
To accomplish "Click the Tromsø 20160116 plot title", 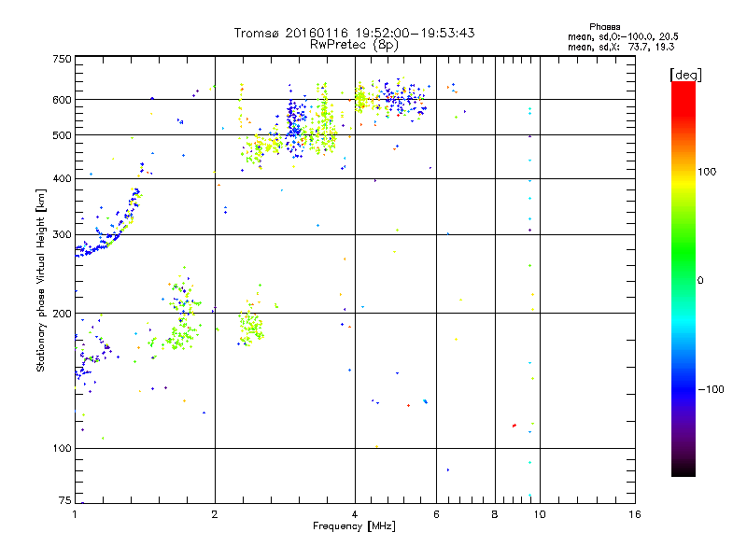I will (354, 33).
